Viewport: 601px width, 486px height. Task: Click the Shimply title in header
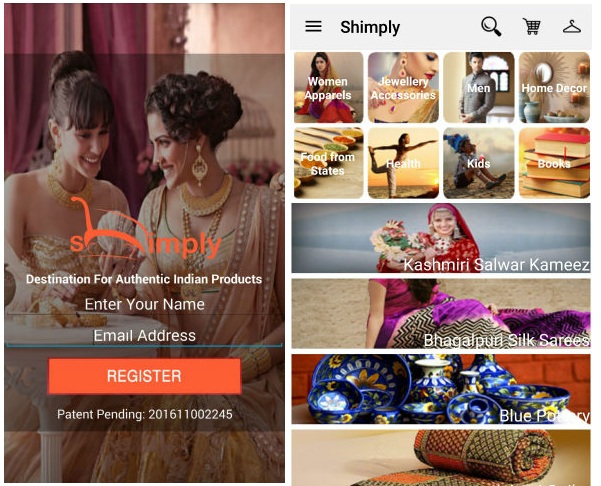(x=370, y=27)
